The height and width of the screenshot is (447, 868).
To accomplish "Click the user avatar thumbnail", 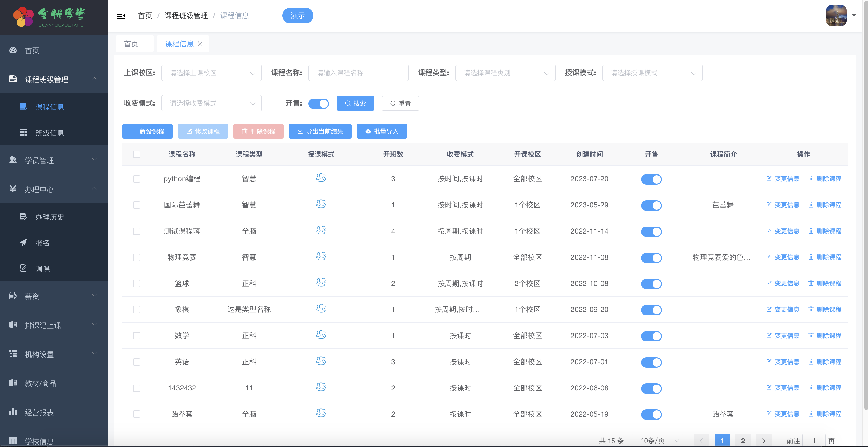I will click(836, 16).
